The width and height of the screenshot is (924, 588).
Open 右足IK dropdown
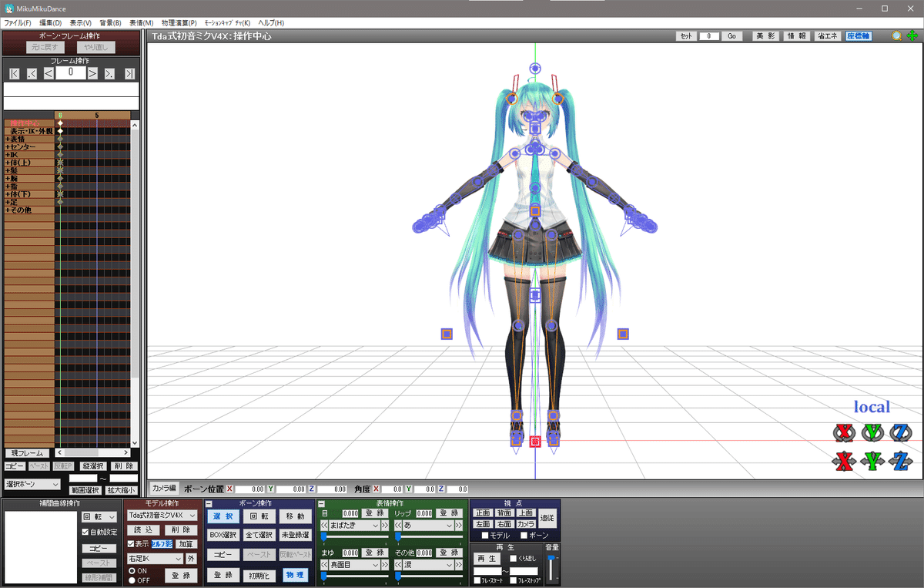coord(154,558)
